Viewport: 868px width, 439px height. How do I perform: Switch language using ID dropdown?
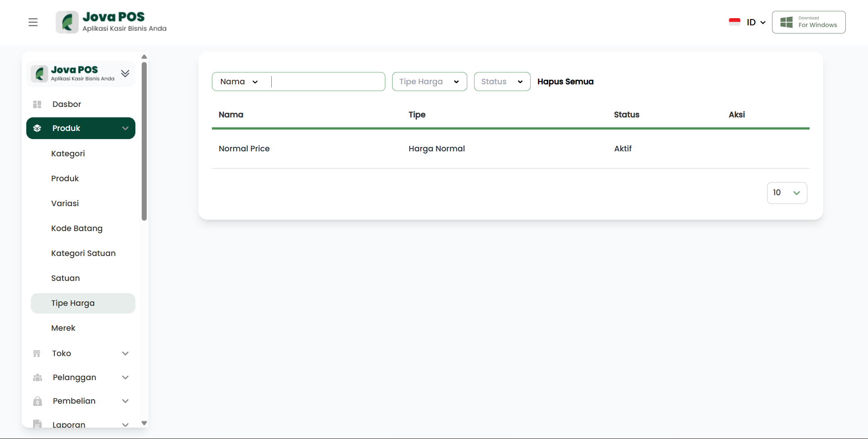click(755, 22)
